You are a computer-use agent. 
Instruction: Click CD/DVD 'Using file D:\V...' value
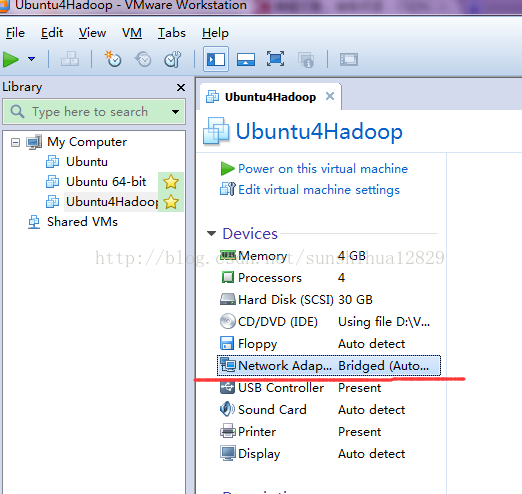384,322
